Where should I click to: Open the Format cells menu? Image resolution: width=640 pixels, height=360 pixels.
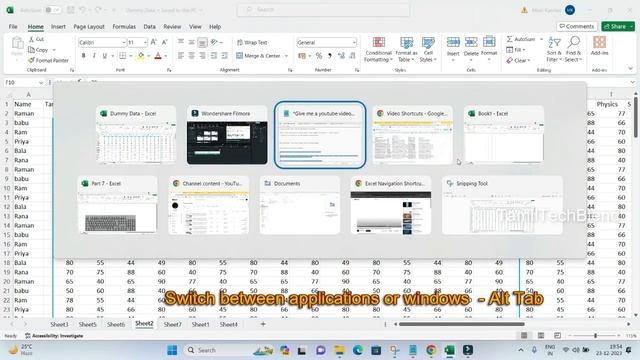489,49
